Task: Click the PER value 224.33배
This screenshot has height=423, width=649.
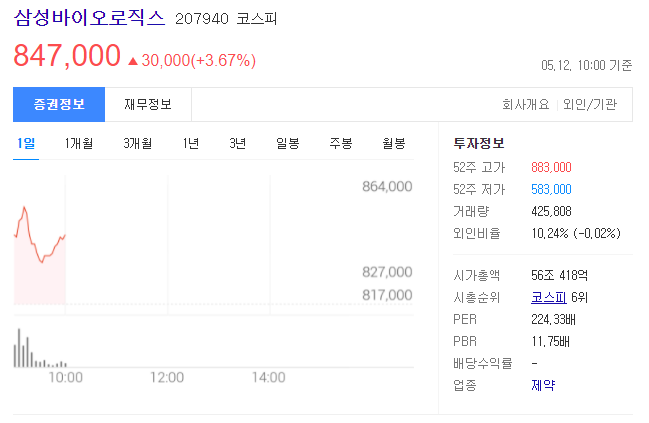Action: pyautogui.click(x=553, y=319)
